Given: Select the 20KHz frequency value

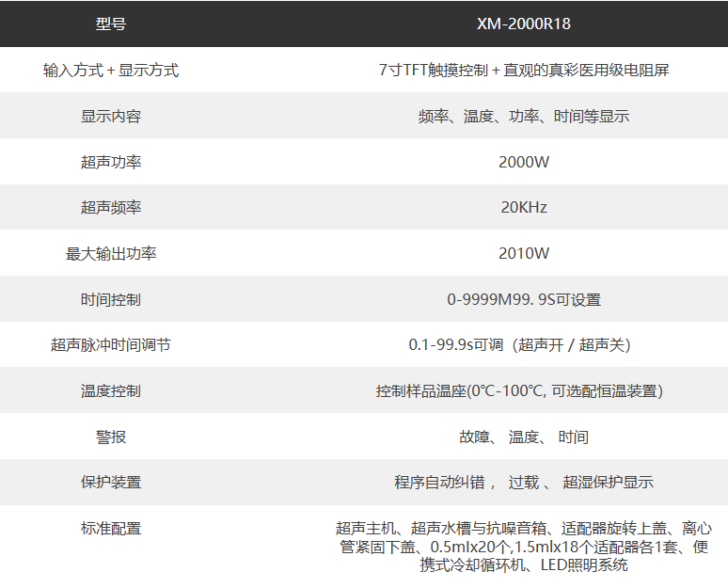Looking at the screenshot, I should point(523,208).
